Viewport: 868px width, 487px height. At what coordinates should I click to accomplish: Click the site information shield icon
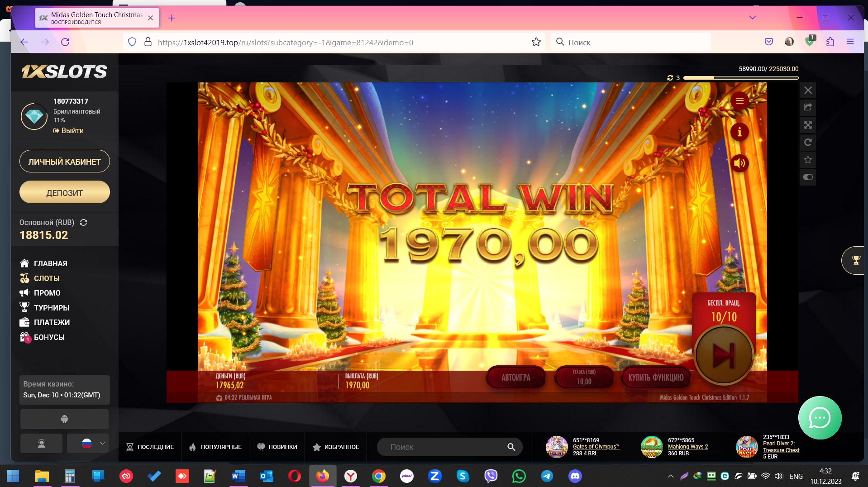pyautogui.click(x=132, y=42)
